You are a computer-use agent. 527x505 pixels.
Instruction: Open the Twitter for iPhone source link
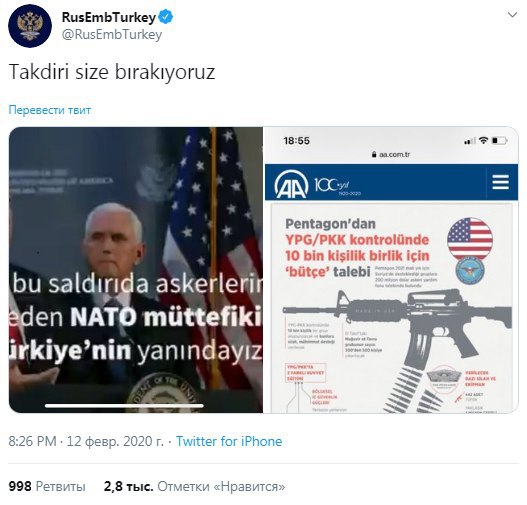pyautogui.click(x=229, y=441)
